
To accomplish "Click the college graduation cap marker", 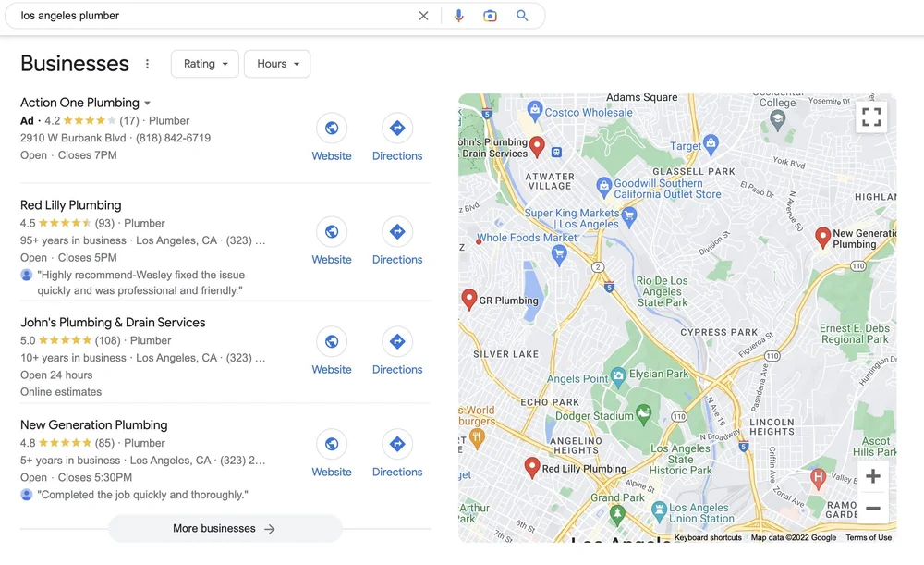I will [778, 120].
